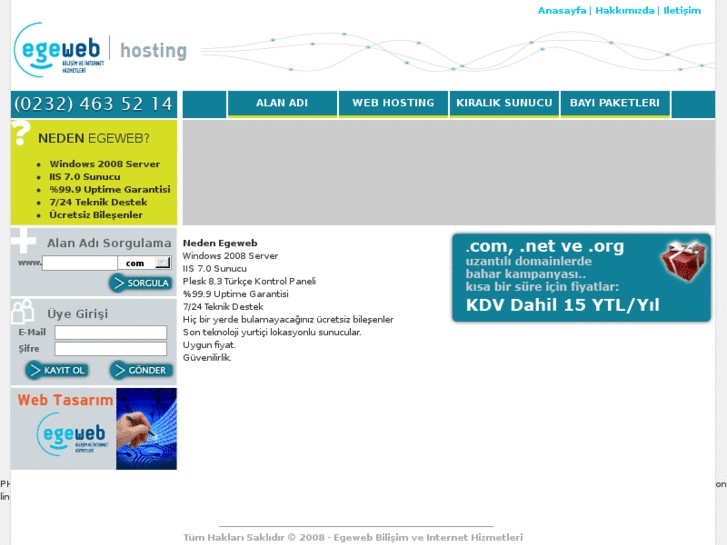Click the Üye Girişi heading
This screenshot has width=727, height=545.
click(77, 314)
